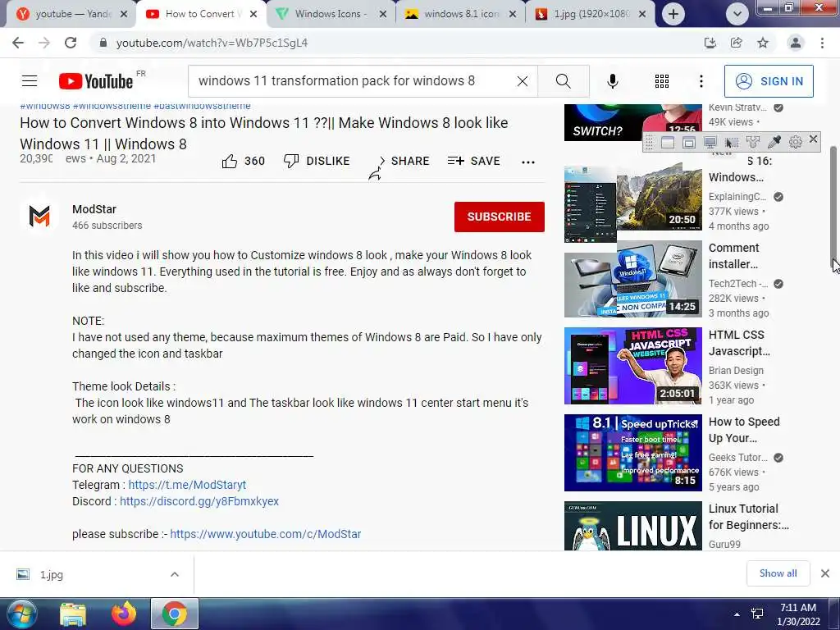Click the magnifier search button
This screenshot has height=630, width=840.
563,81
